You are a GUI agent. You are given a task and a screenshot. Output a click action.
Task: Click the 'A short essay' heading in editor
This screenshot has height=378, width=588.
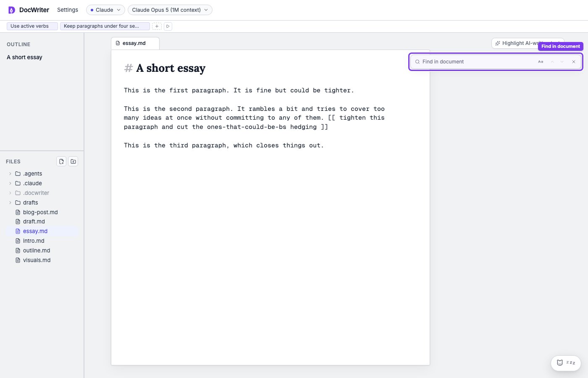pos(171,68)
